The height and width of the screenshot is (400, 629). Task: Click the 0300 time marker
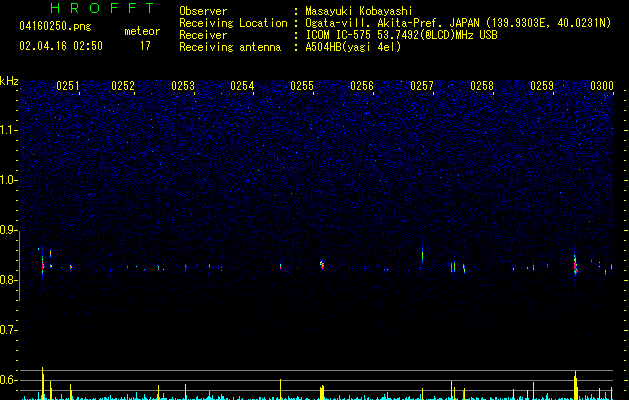pyautogui.click(x=602, y=86)
